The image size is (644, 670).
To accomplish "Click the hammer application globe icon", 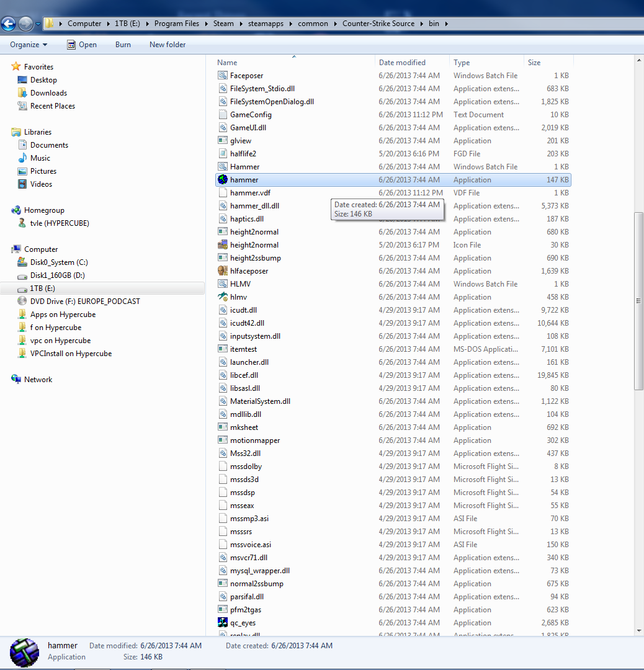I will [x=223, y=180].
